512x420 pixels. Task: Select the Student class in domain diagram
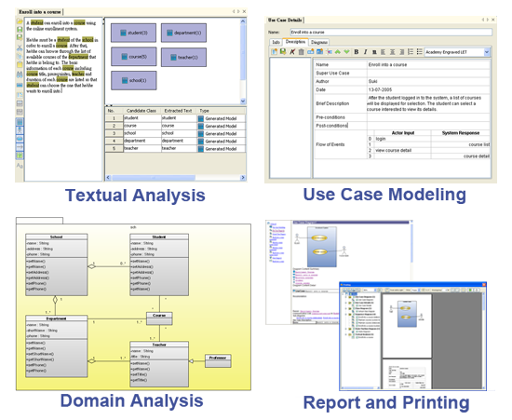tap(159, 264)
